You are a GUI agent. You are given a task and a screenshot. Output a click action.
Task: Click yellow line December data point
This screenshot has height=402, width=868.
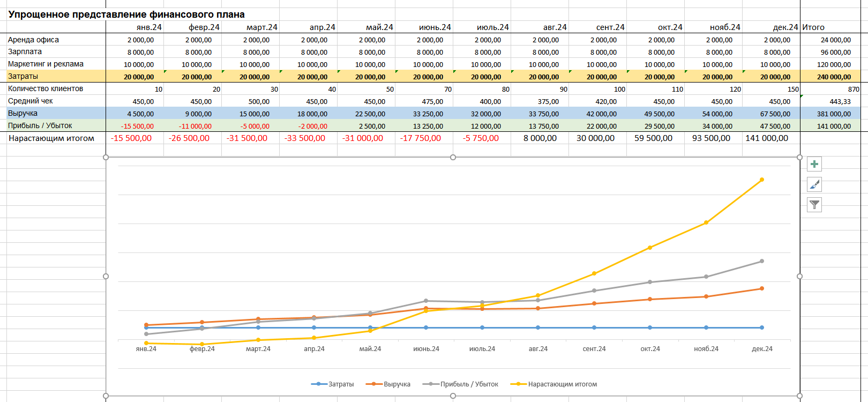tap(762, 180)
